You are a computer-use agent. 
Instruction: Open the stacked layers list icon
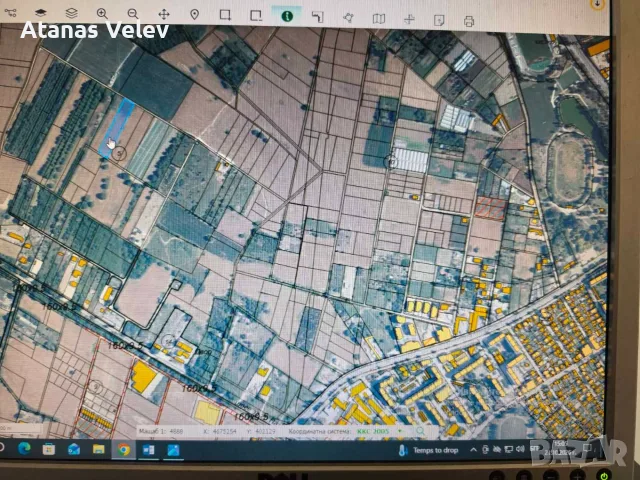[x=71, y=13]
